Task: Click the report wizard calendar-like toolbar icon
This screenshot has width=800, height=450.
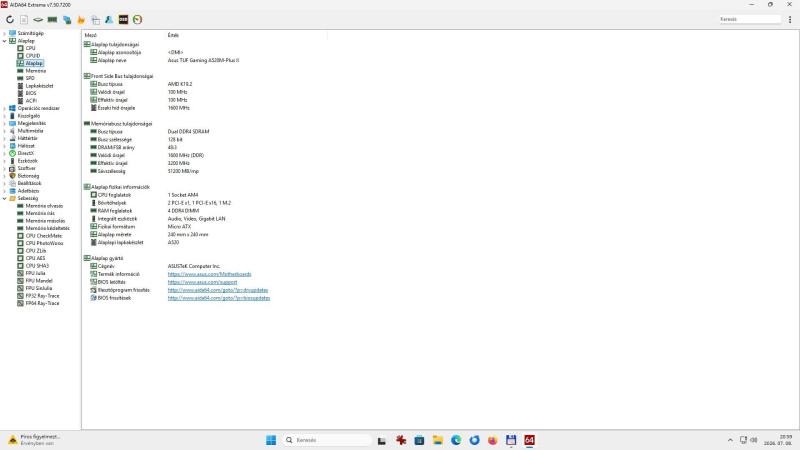Action: click(95, 19)
